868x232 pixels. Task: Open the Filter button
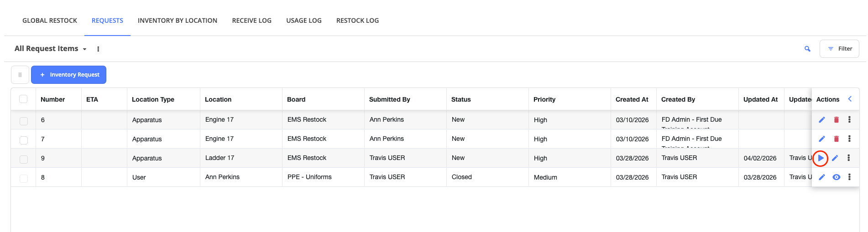[x=839, y=49]
